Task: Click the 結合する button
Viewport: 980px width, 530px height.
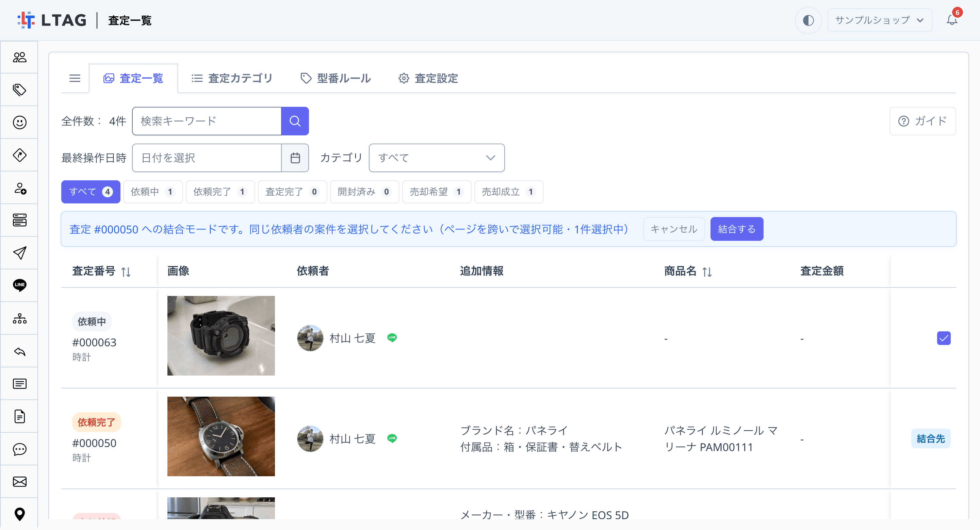Action: pyautogui.click(x=736, y=229)
